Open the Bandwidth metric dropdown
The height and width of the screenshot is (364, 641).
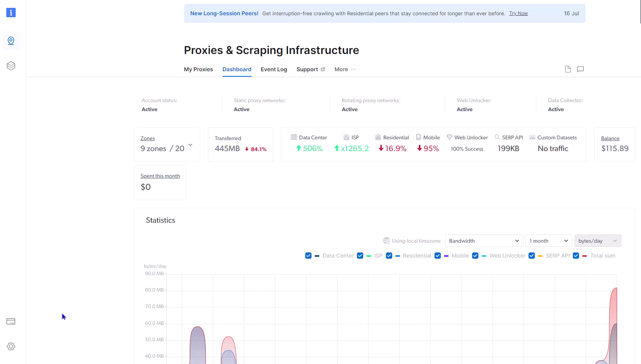(x=484, y=241)
